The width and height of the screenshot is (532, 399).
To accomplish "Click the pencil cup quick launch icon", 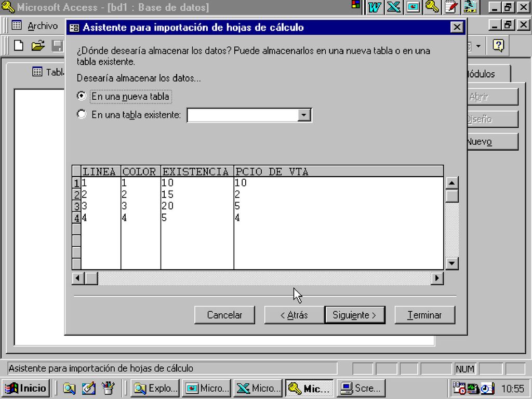I will pos(108,388).
